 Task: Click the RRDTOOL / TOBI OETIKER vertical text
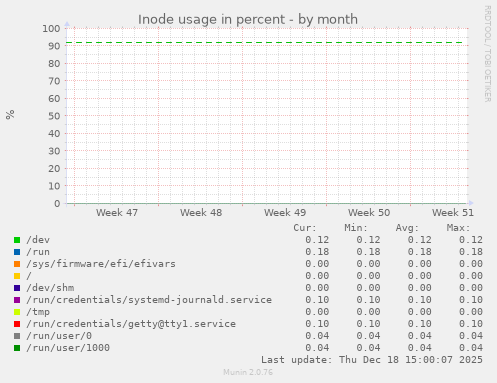tap(487, 54)
